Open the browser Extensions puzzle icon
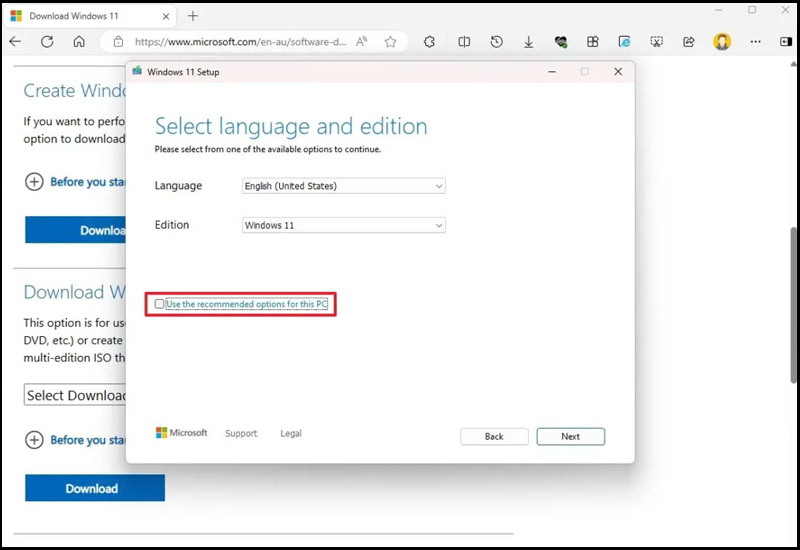This screenshot has width=800, height=550. point(430,42)
